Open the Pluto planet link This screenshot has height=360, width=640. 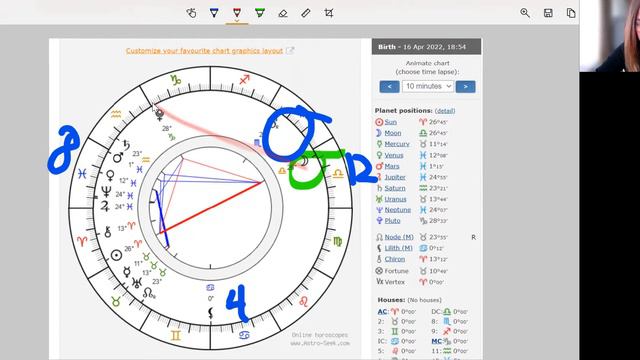coord(392,221)
